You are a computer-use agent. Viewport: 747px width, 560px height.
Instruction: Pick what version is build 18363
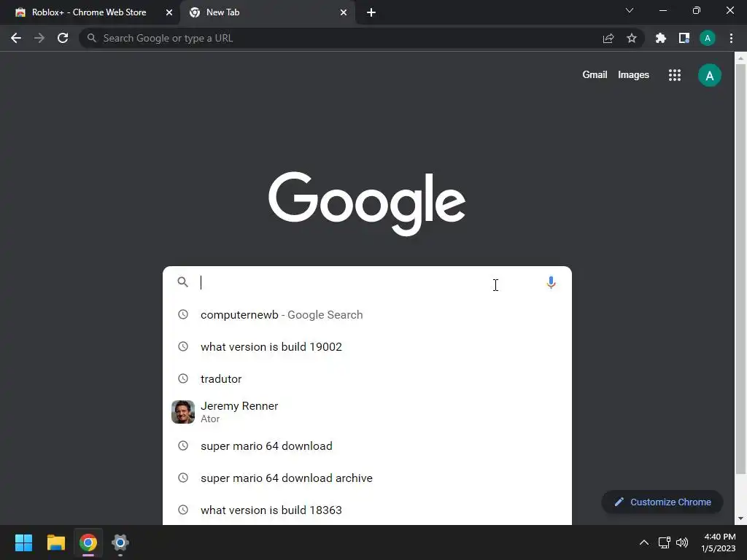(x=367, y=510)
